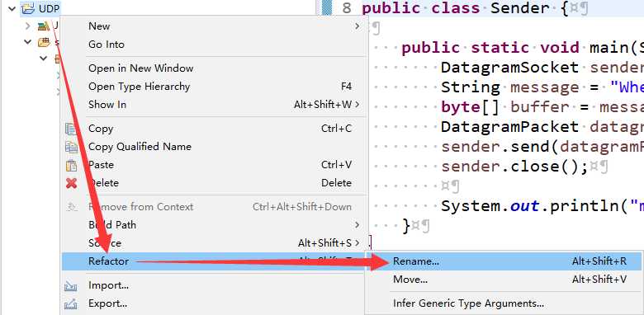
Task: Select Paste from the context menu
Action: coord(213,165)
